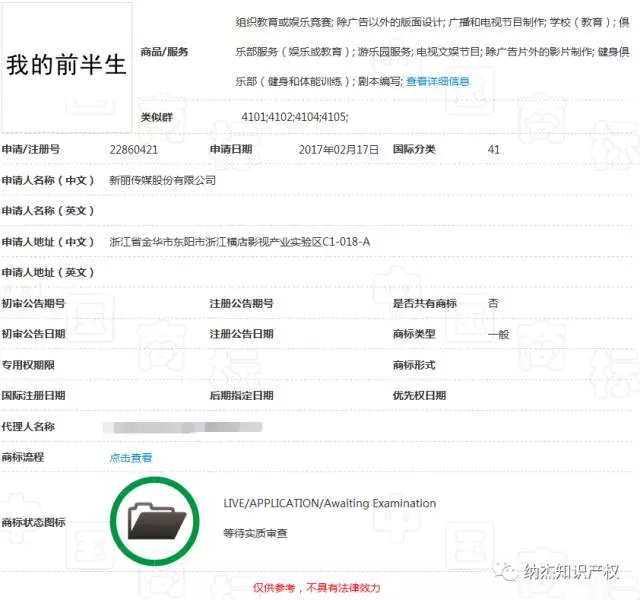Open the 点击查看 trademark process link
This screenshot has height=600, width=640.
(131, 458)
